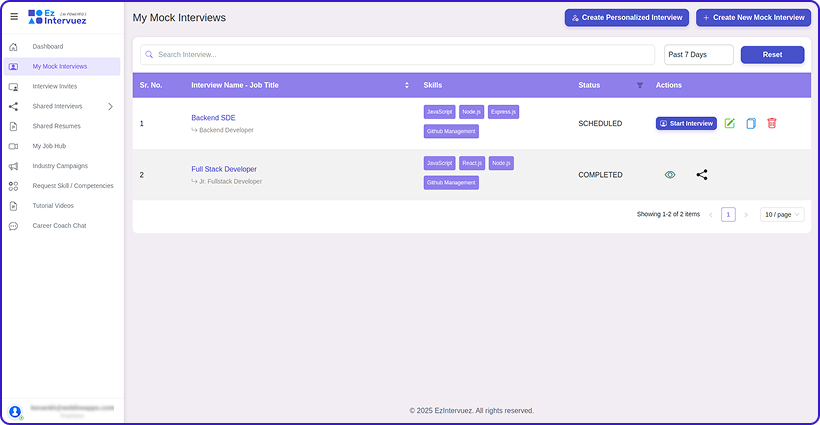
Task: Open the Backend SDE interview link
Action: coord(213,118)
